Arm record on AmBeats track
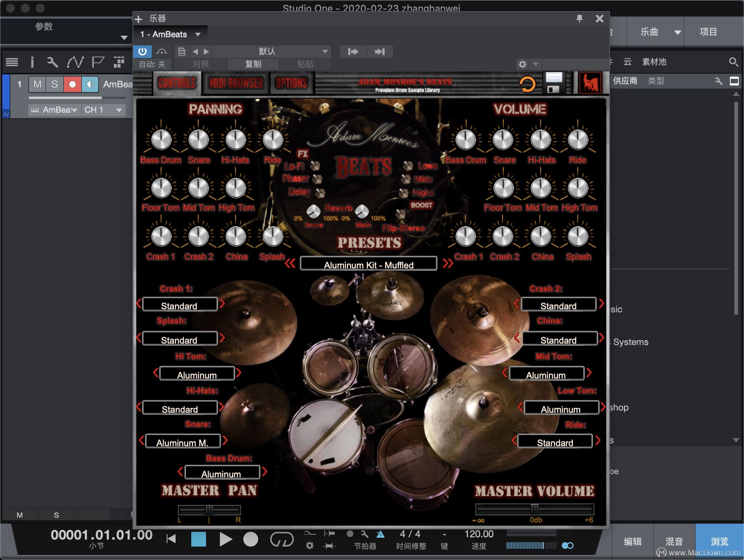744x560 pixels. click(72, 84)
